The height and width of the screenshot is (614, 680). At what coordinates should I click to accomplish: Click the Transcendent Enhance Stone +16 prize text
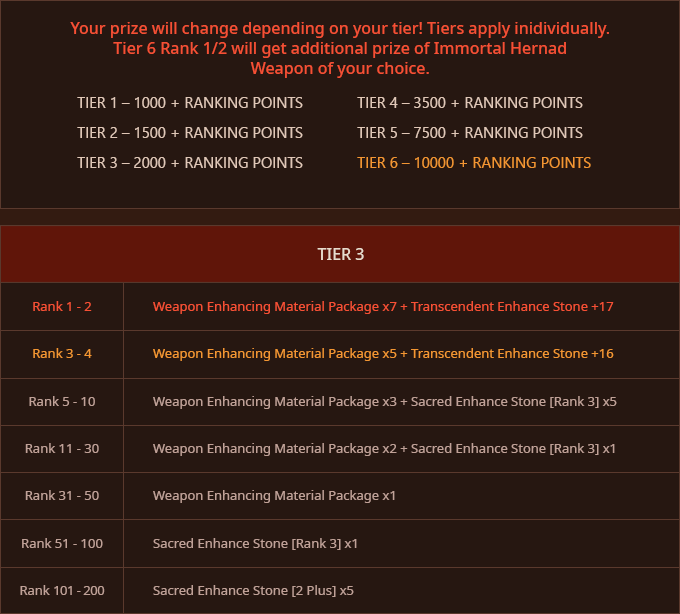point(512,354)
